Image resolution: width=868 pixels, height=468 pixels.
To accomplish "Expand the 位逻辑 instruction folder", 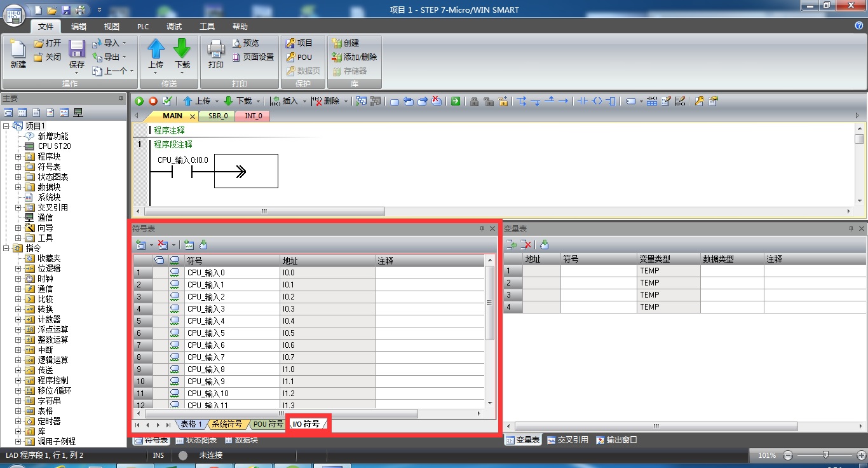I will [x=18, y=268].
